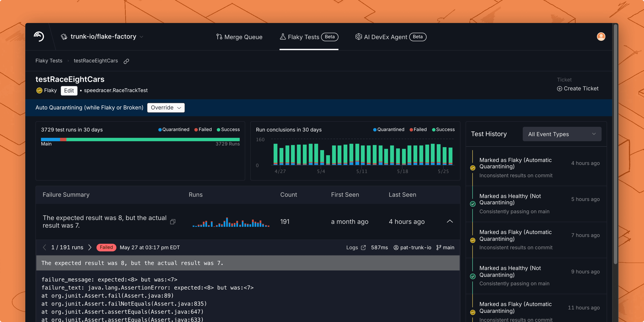The height and width of the screenshot is (322, 644).
Task: Click the highlighted failure message line
Action: tap(248, 263)
